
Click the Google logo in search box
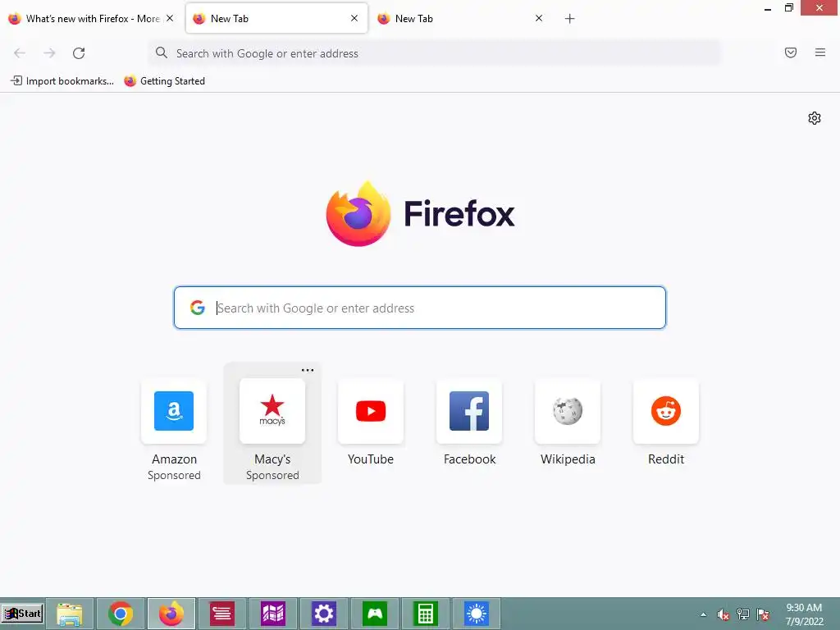[x=197, y=308]
